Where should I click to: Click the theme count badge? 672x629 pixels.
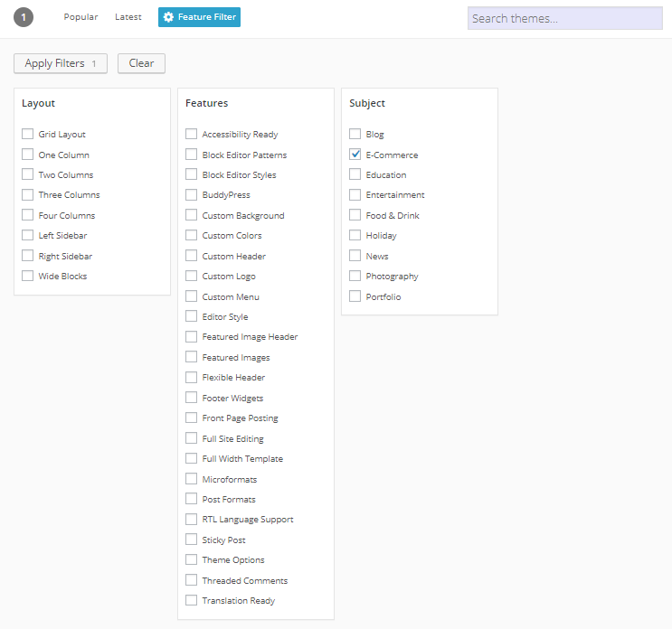pos(24,17)
